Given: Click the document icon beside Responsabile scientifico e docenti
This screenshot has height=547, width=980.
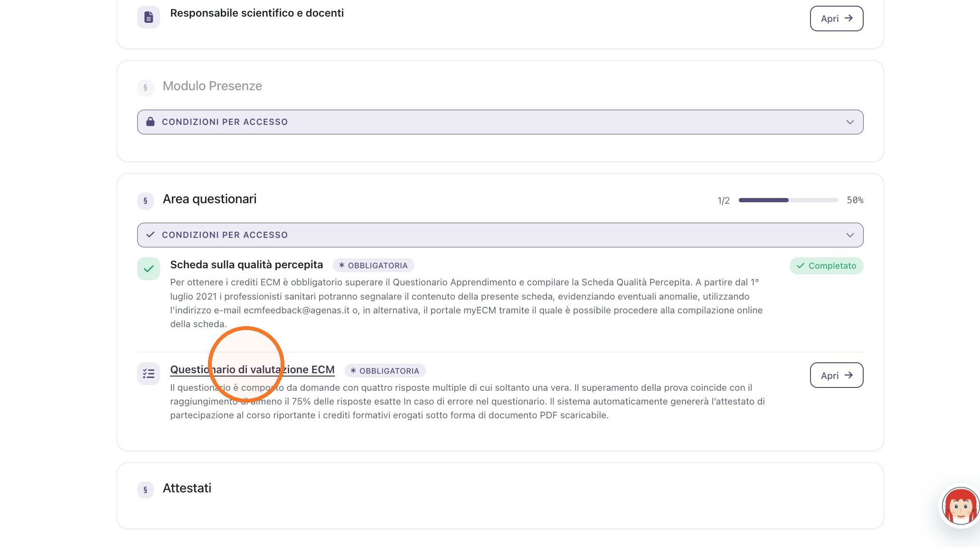Looking at the screenshot, I should tap(149, 17).
